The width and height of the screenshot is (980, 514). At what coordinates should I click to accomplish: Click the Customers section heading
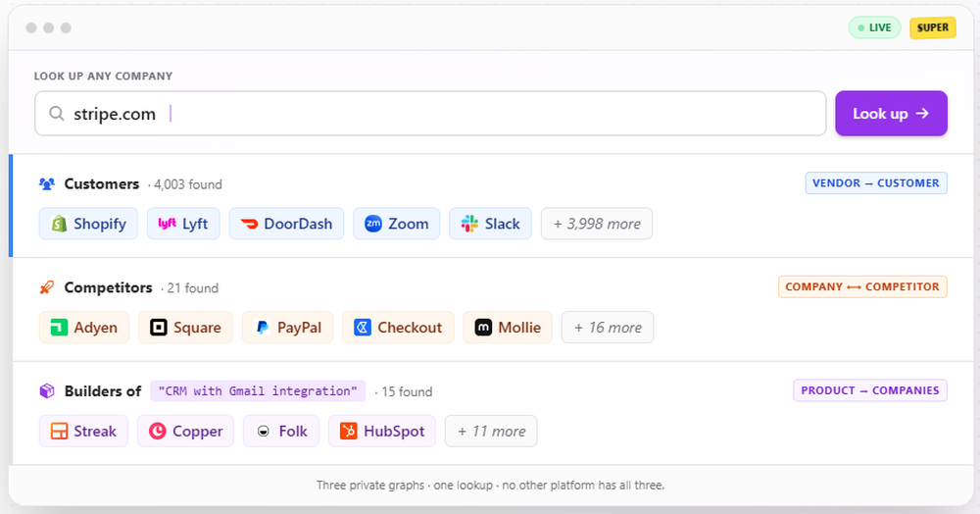click(x=102, y=183)
